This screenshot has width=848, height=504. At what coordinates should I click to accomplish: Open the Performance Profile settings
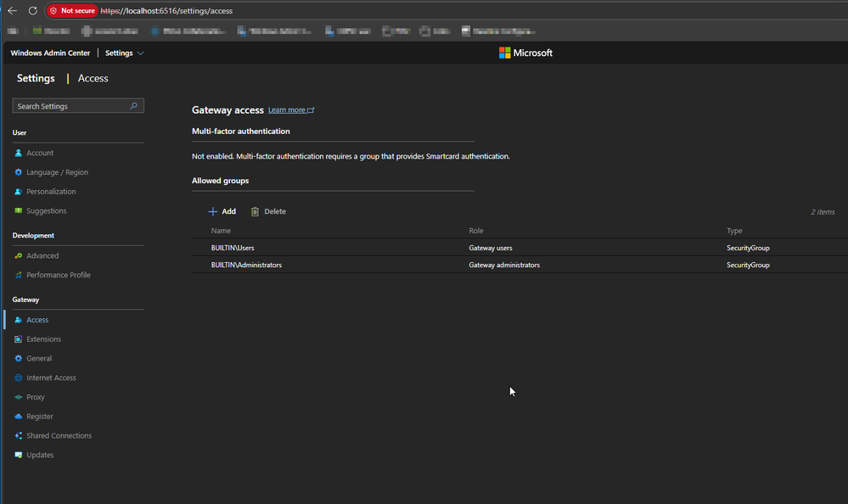58,275
